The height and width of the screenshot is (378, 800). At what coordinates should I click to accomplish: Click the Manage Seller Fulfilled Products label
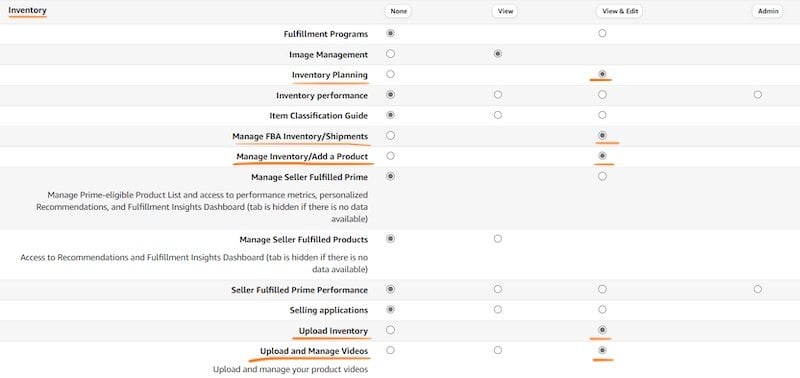click(x=304, y=239)
